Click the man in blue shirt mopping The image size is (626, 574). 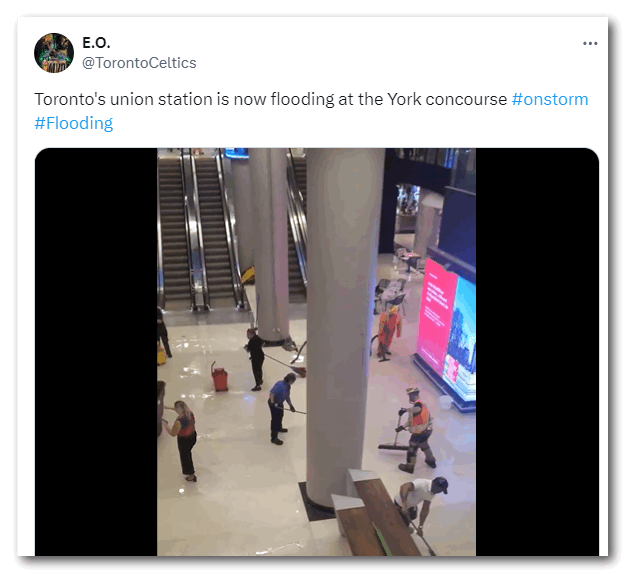(x=281, y=409)
